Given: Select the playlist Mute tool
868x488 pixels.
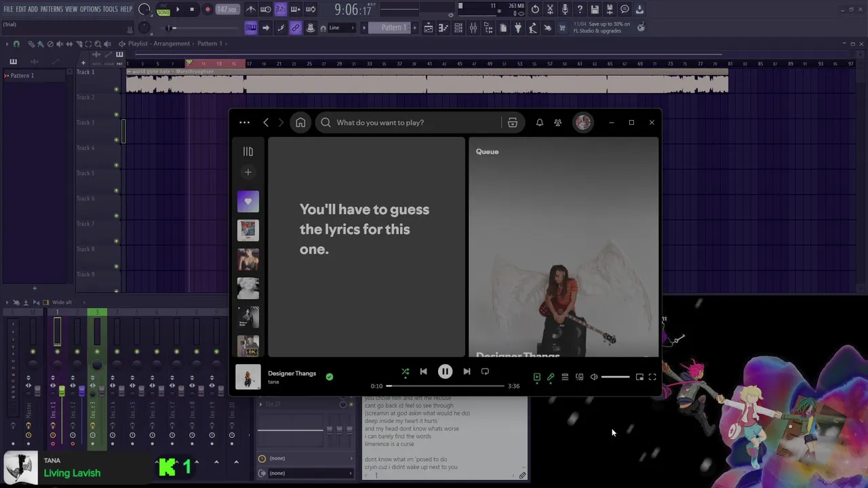Looking at the screenshot, I should 60,44.
